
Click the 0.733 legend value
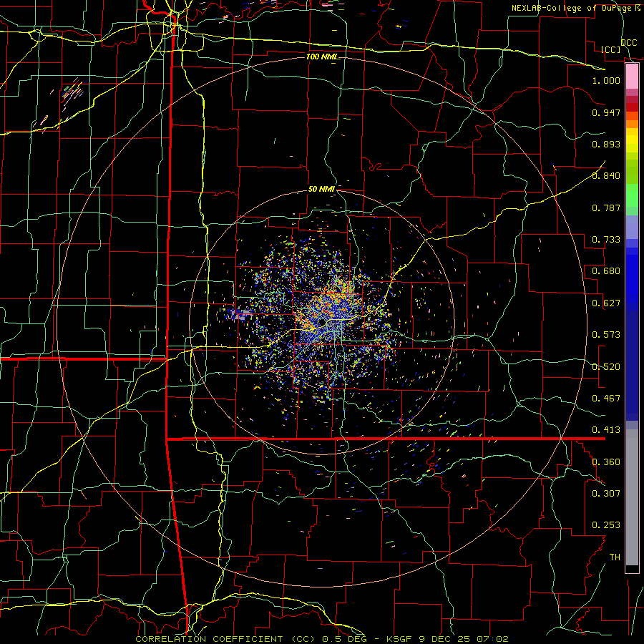[x=606, y=240]
